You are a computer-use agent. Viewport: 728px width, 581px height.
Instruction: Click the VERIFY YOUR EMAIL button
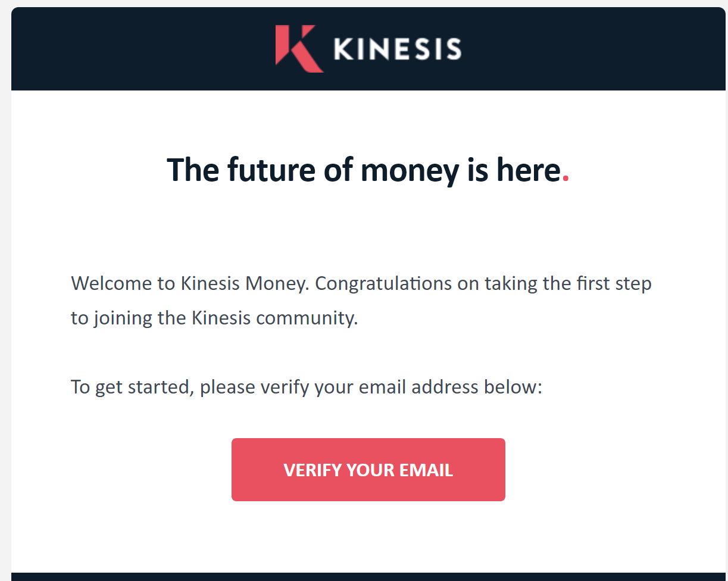tap(368, 470)
